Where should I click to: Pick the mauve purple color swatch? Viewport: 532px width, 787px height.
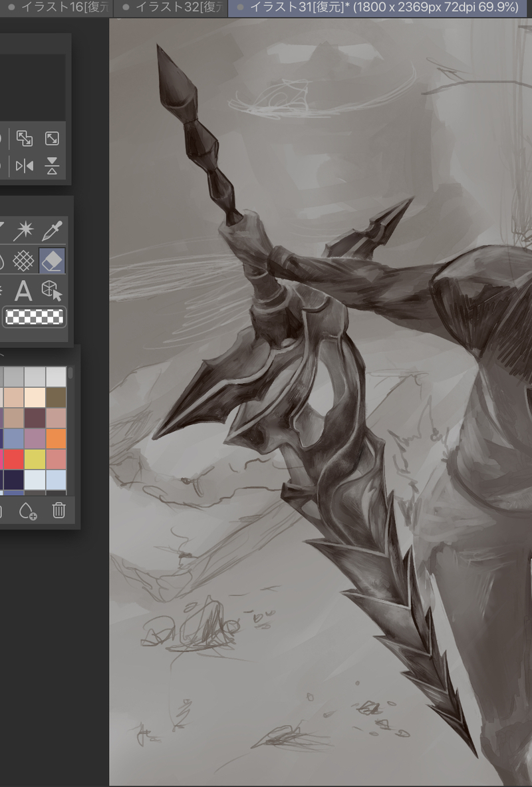[x=35, y=438]
